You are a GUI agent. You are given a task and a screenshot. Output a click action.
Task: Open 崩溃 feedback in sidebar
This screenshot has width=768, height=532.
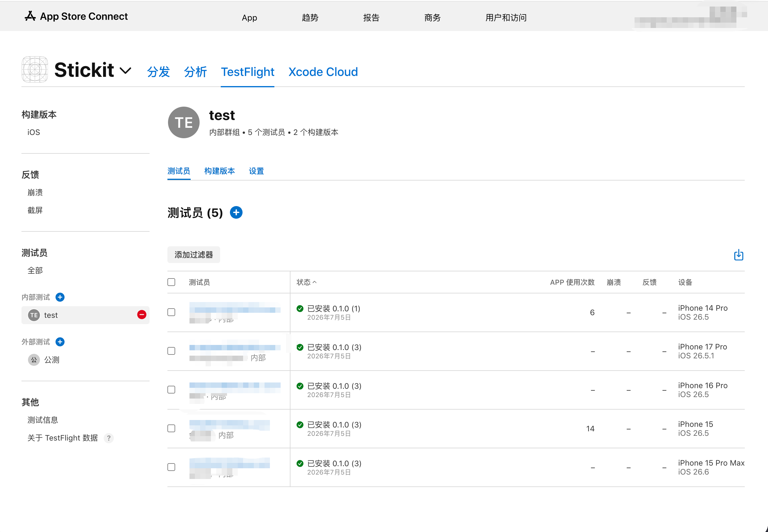tap(35, 192)
